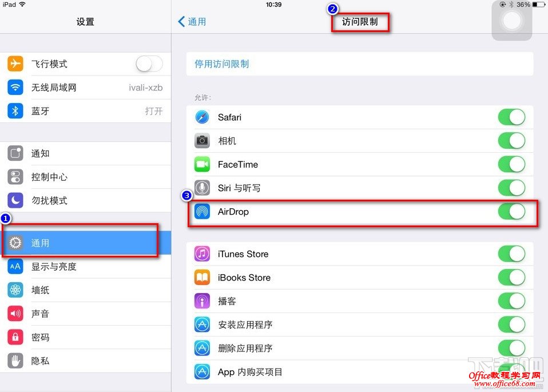The height and width of the screenshot is (392, 548).
Task: Tap 停用访问限制 link
Action: pos(221,64)
